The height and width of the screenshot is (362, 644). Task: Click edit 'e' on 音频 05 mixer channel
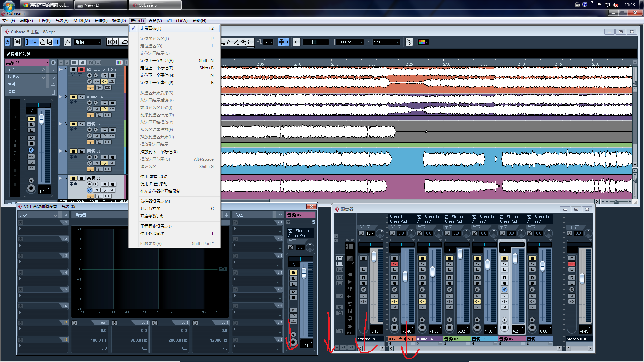[505, 290]
